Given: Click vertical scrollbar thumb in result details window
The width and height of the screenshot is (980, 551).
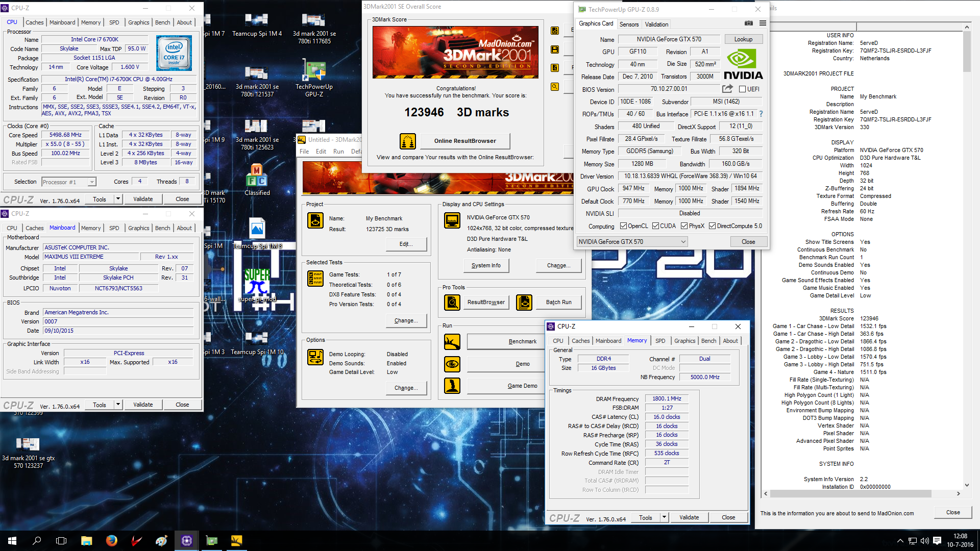Looking at the screenshot, I should coord(967,52).
